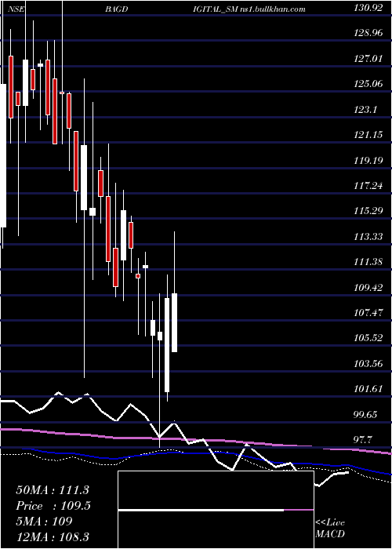Click the 123.1 price axis label
392x549 pixels.
tap(365, 110)
